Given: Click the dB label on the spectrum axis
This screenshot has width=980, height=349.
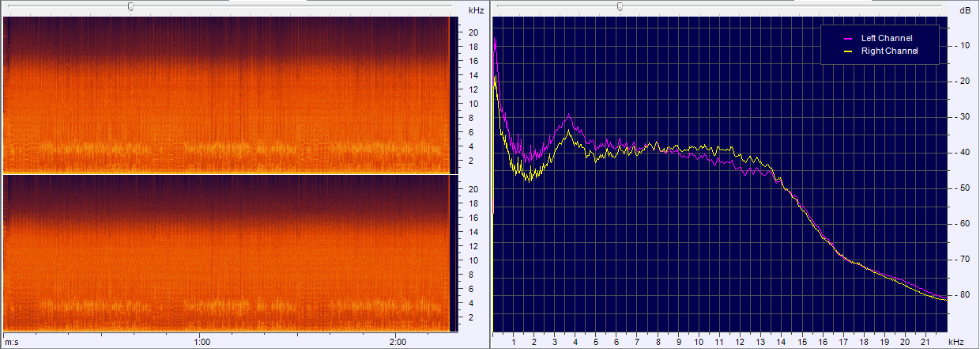Looking at the screenshot, I should [x=964, y=10].
